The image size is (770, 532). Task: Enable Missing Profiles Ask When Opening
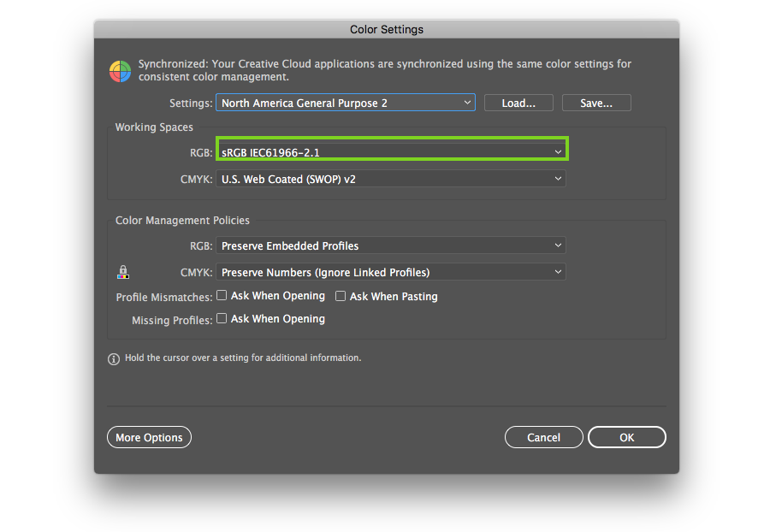pyautogui.click(x=222, y=318)
